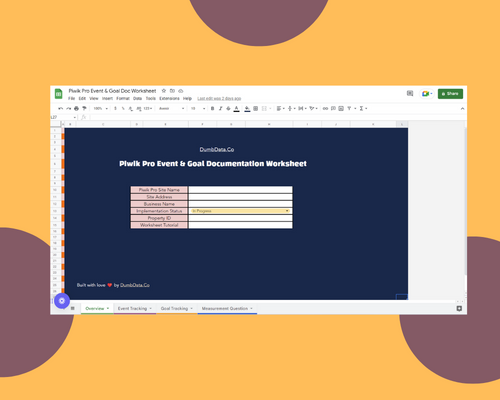Click the Site Address value cell
Screen dimensions: 500x400
pyautogui.click(x=240, y=197)
